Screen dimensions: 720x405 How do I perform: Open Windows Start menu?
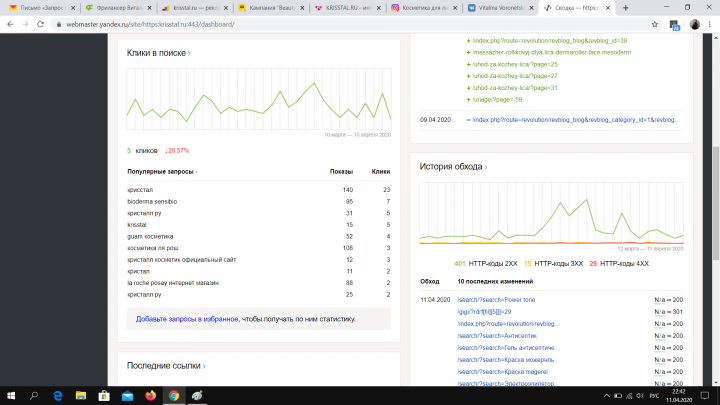point(11,395)
